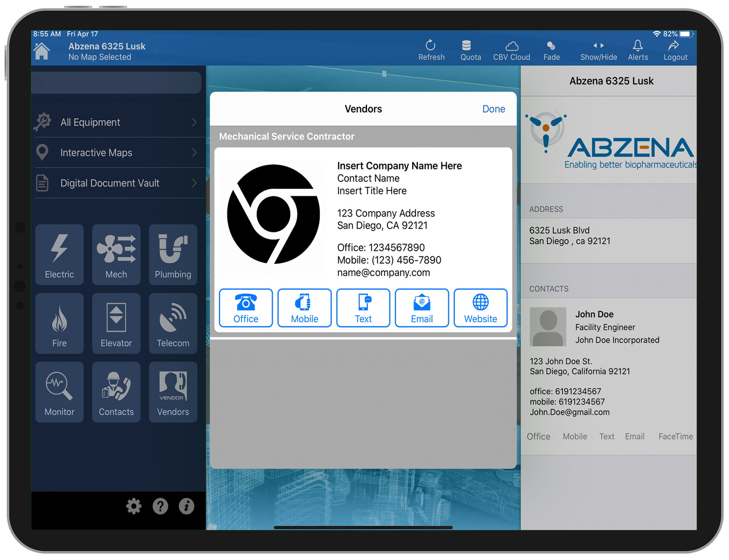
Task: Open the Monitor tile
Action: click(59, 392)
